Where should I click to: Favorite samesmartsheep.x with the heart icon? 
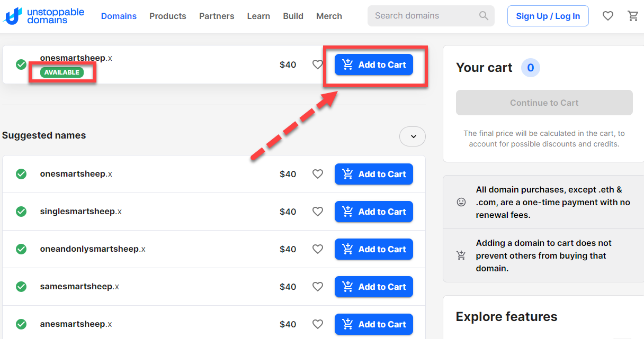(x=317, y=287)
